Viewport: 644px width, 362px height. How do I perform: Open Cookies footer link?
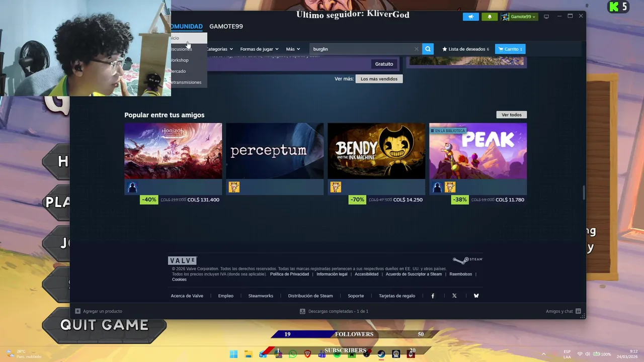click(x=179, y=280)
